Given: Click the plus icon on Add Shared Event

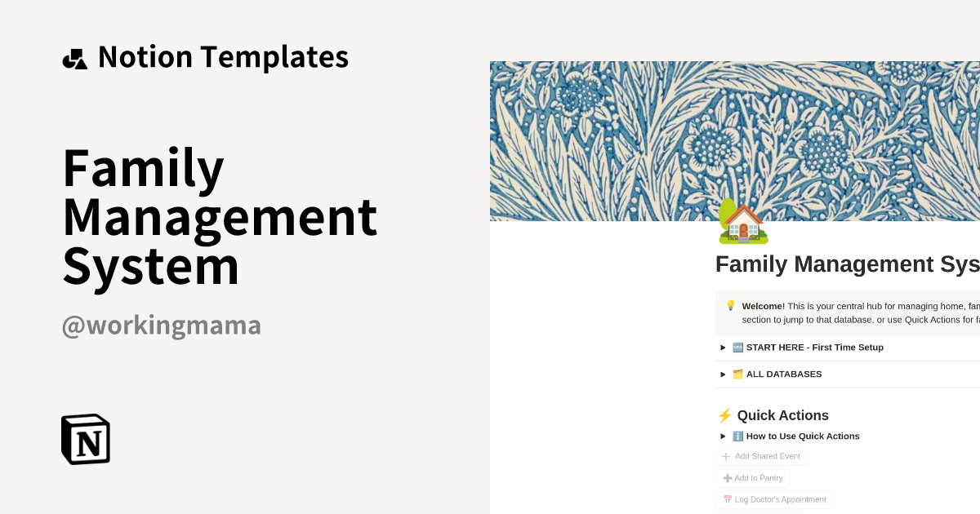Looking at the screenshot, I should 725,456.
